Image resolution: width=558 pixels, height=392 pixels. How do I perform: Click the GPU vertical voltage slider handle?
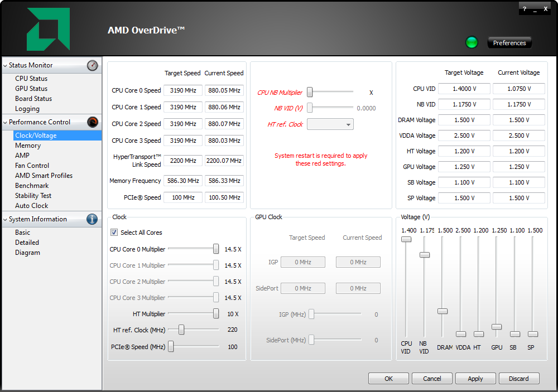[497, 327]
